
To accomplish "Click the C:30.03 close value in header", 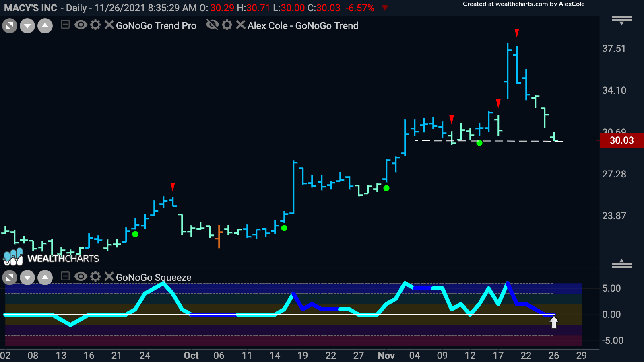I will point(324,8).
